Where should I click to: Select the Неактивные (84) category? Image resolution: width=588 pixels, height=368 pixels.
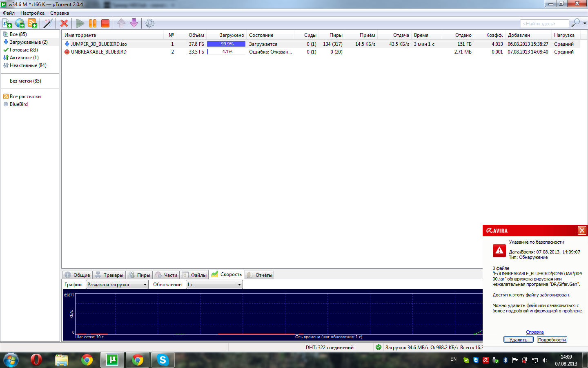28,65
